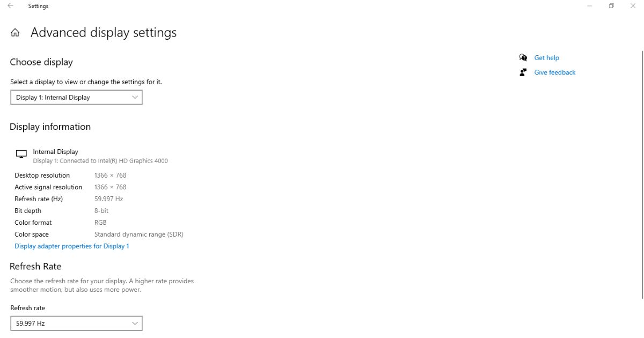Open the Give feedback link
This screenshot has height=338, width=644.
[554, 72]
